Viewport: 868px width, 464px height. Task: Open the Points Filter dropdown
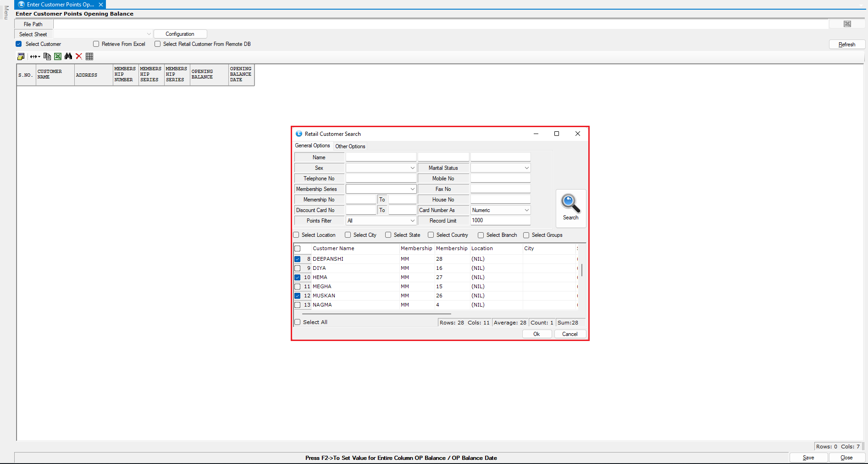click(x=412, y=221)
